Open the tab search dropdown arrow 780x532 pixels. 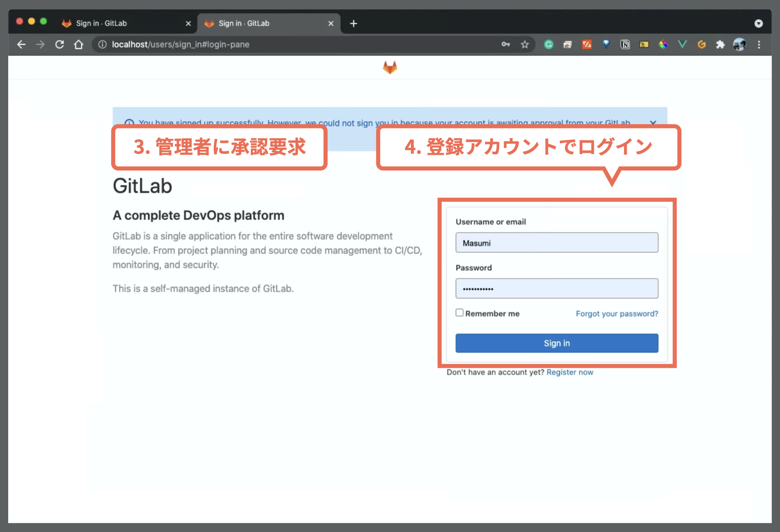coord(758,23)
